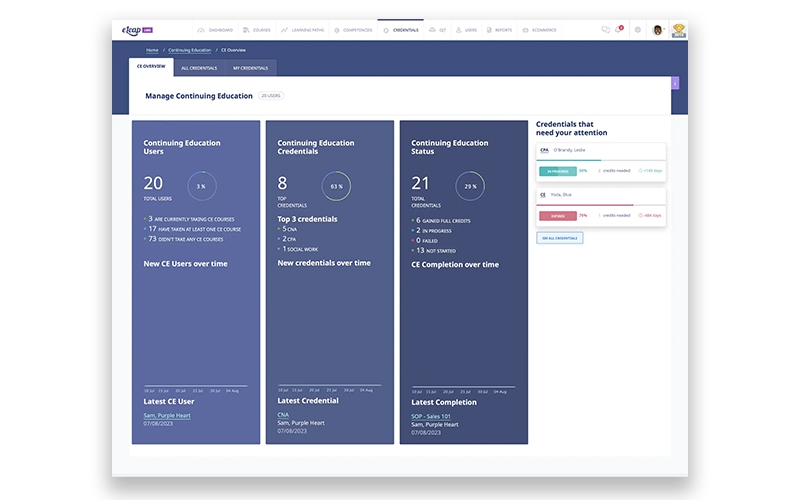Open the settings gear icon
The width and height of the screenshot is (800, 500).
point(637,30)
